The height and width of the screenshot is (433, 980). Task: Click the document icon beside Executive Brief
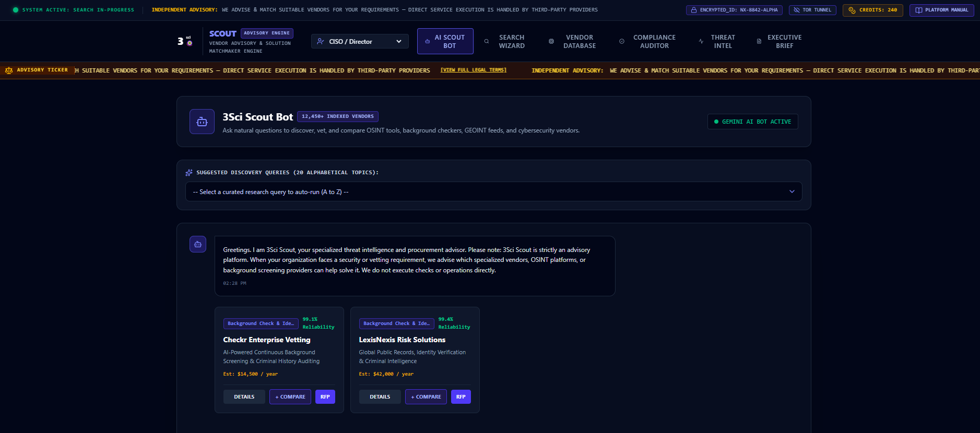tap(759, 41)
